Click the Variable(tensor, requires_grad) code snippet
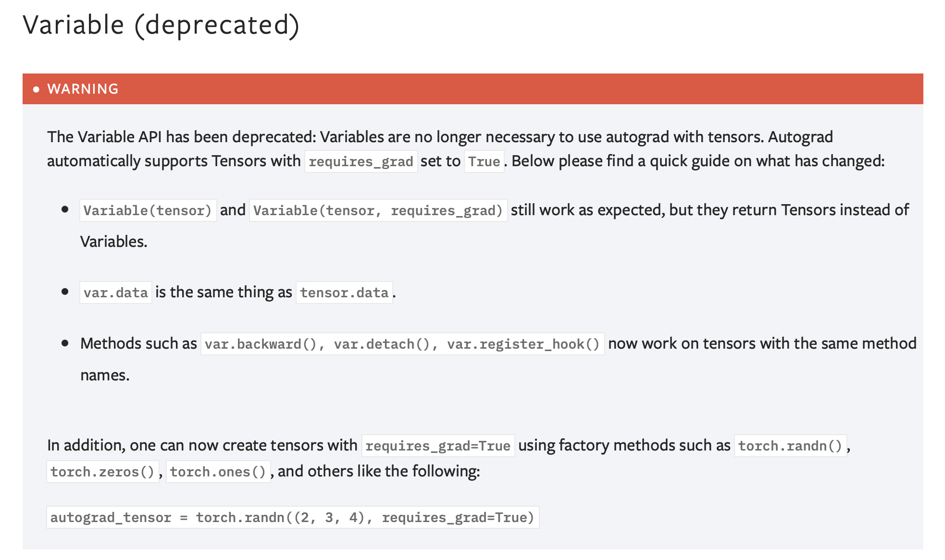Viewport: 945px width, 560px height. 378,211
